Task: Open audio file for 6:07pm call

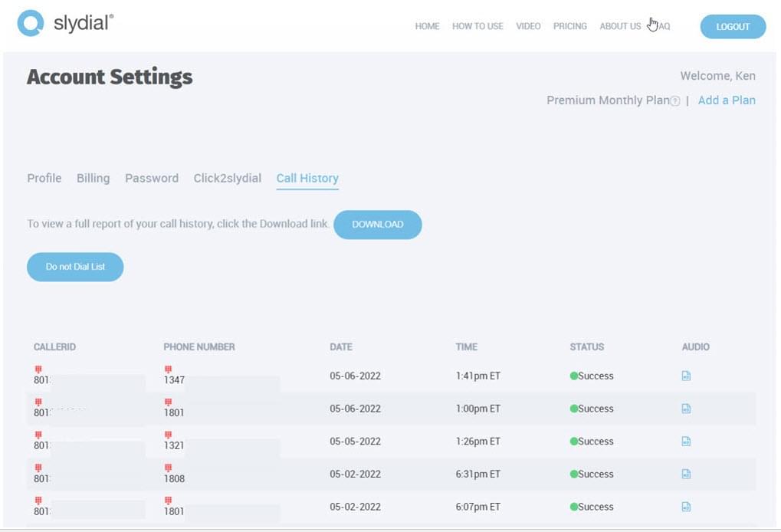Action: (x=686, y=507)
